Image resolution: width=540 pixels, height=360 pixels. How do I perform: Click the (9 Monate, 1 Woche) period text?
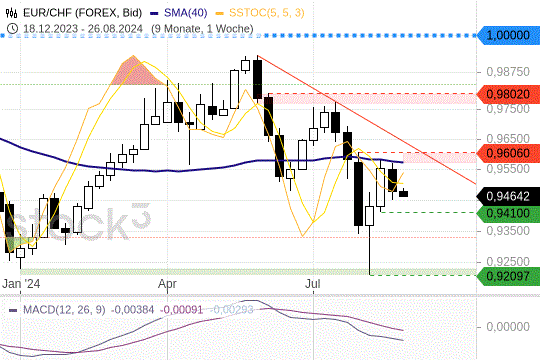click(202, 29)
